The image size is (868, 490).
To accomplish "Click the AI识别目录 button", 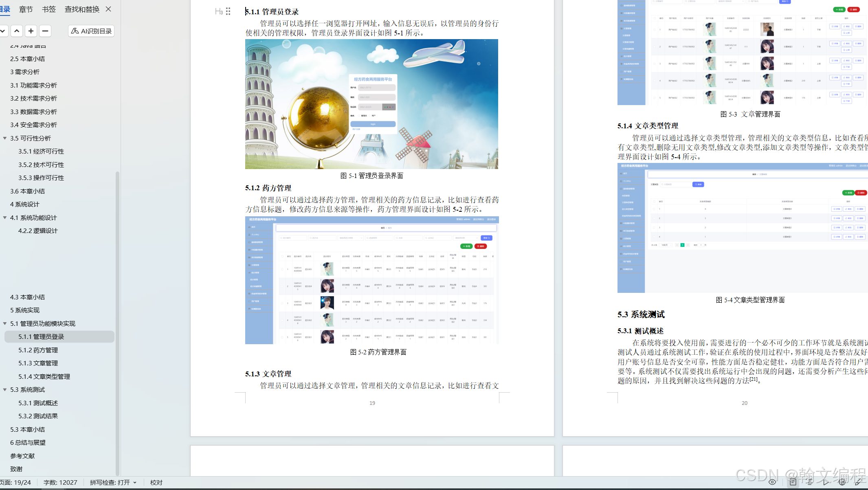I will pyautogui.click(x=91, y=31).
